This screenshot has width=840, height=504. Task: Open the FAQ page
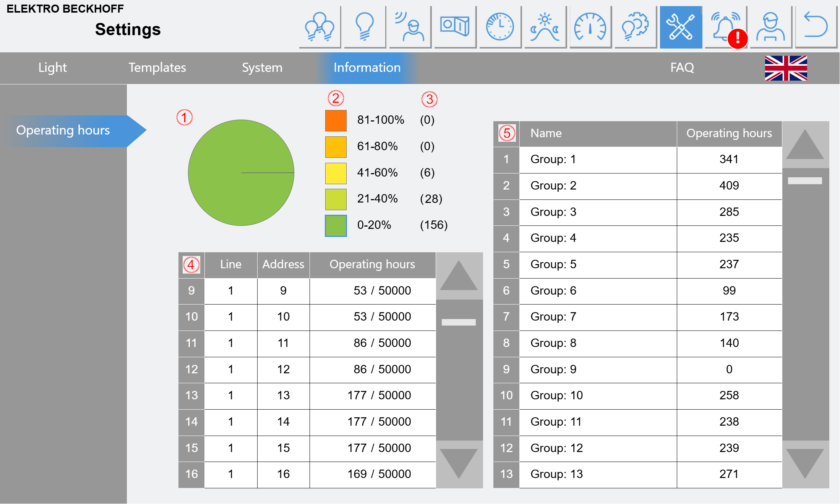pyautogui.click(x=682, y=68)
